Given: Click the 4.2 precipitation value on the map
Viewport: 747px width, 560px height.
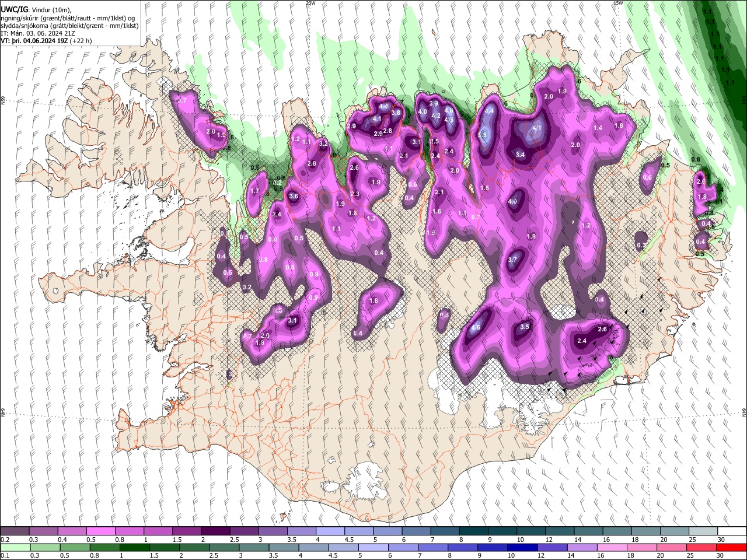Looking at the screenshot, I should click(x=436, y=116).
